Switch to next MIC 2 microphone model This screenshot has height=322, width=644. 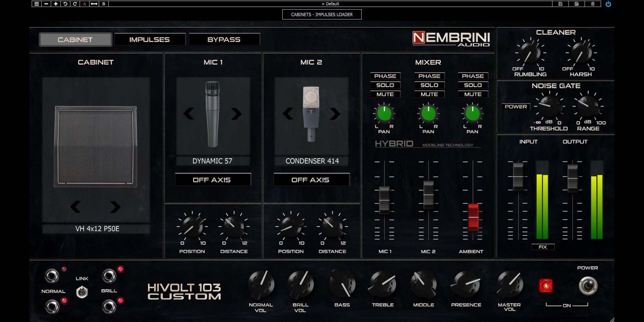[335, 114]
